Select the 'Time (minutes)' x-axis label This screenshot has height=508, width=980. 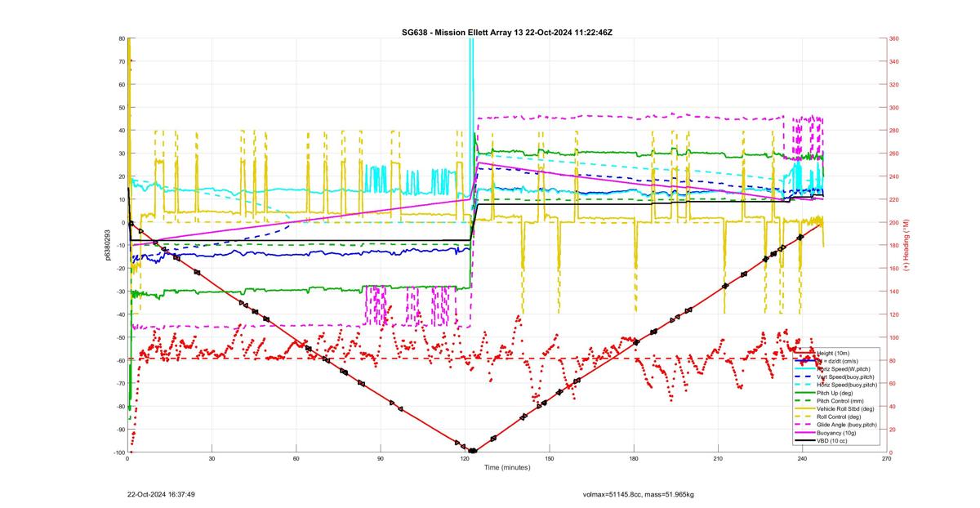click(x=506, y=467)
